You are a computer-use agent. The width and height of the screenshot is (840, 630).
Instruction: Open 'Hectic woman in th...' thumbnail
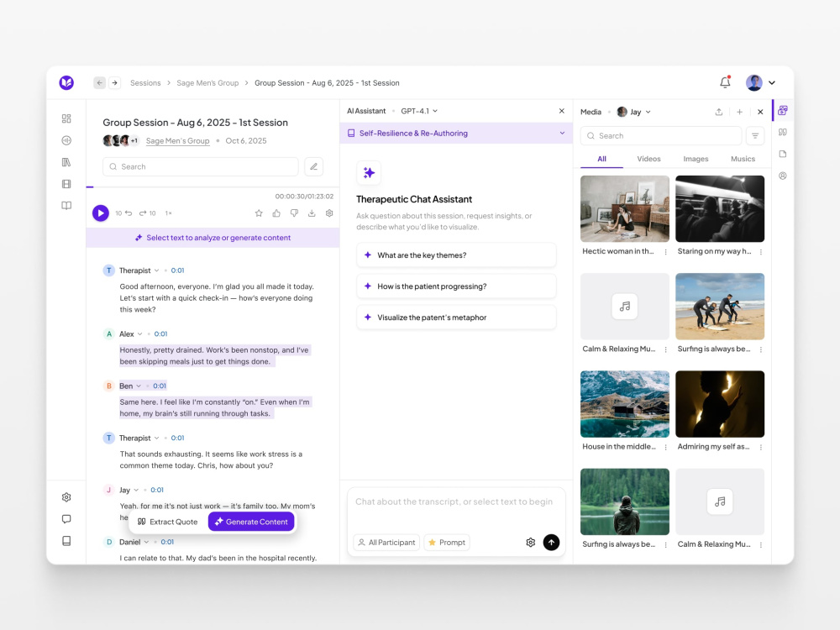[625, 208]
